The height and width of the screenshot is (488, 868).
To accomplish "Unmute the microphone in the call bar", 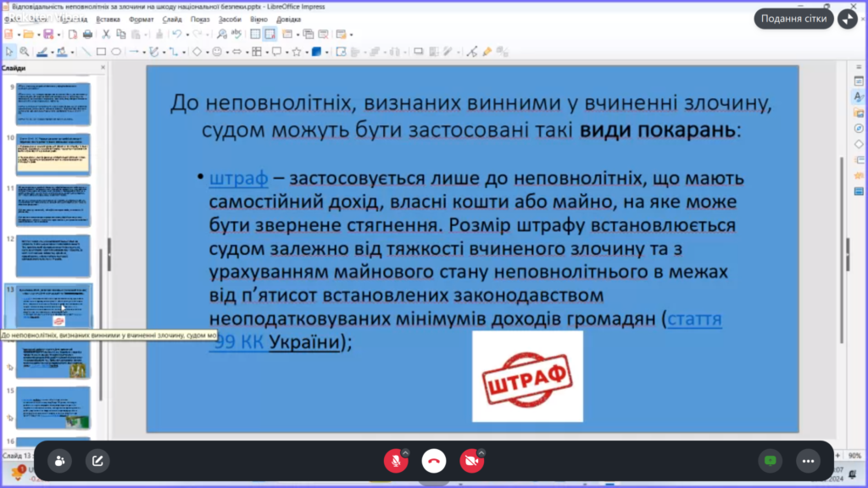I will (393, 460).
